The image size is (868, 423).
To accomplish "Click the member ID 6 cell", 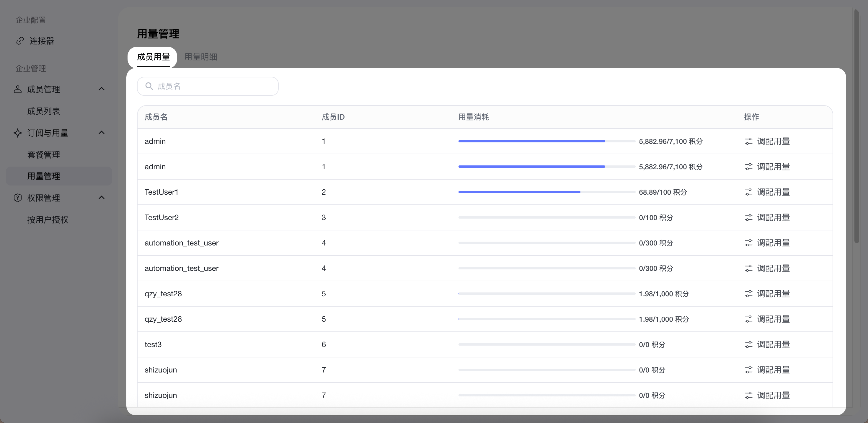I will click(324, 344).
